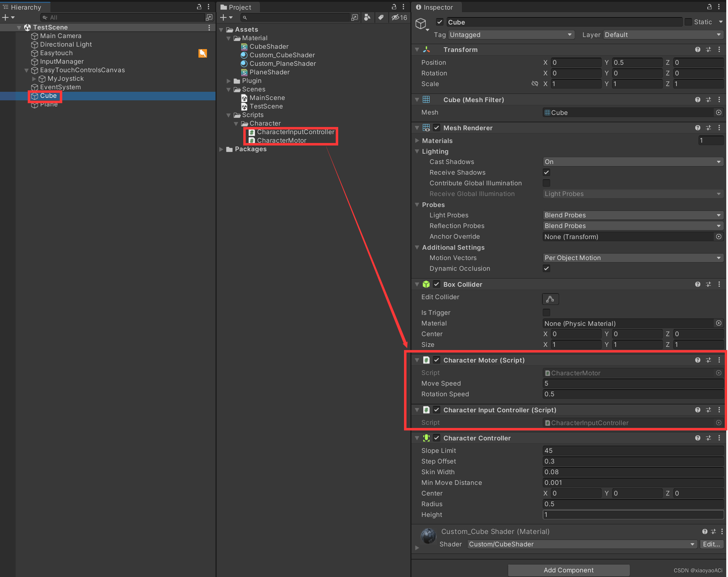Open Box Collider presets icon
728x577 pixels.
708,284
